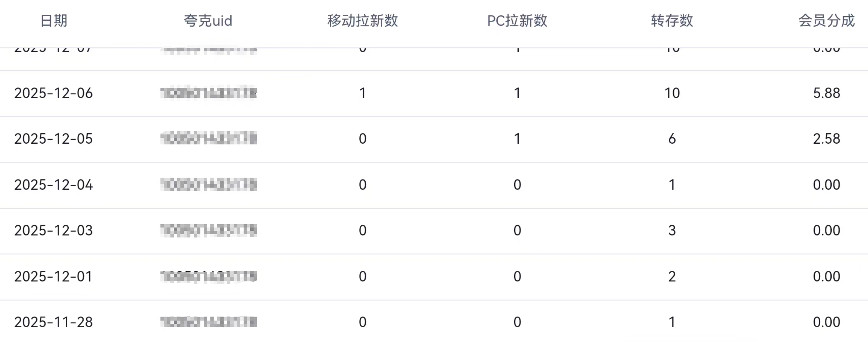Click the 日期 column header

point(54,21)
